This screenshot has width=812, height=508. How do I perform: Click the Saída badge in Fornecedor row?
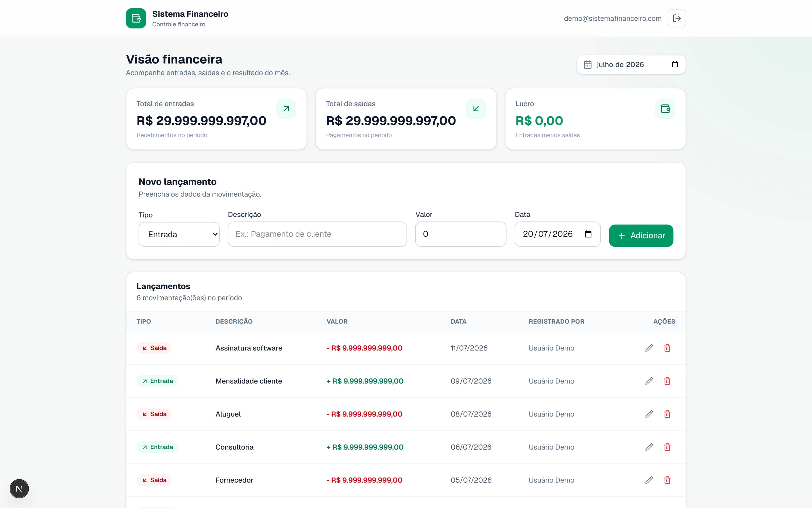tap(154, 480)
